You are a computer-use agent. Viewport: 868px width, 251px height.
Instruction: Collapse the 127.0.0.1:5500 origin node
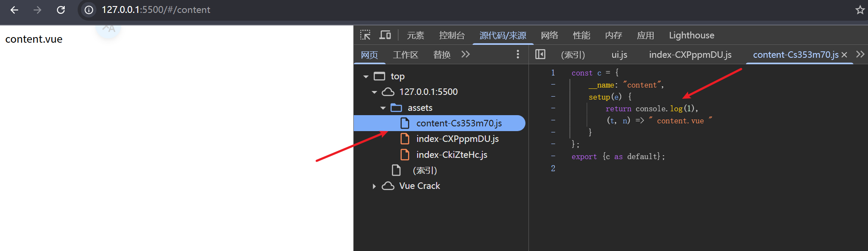374,92
